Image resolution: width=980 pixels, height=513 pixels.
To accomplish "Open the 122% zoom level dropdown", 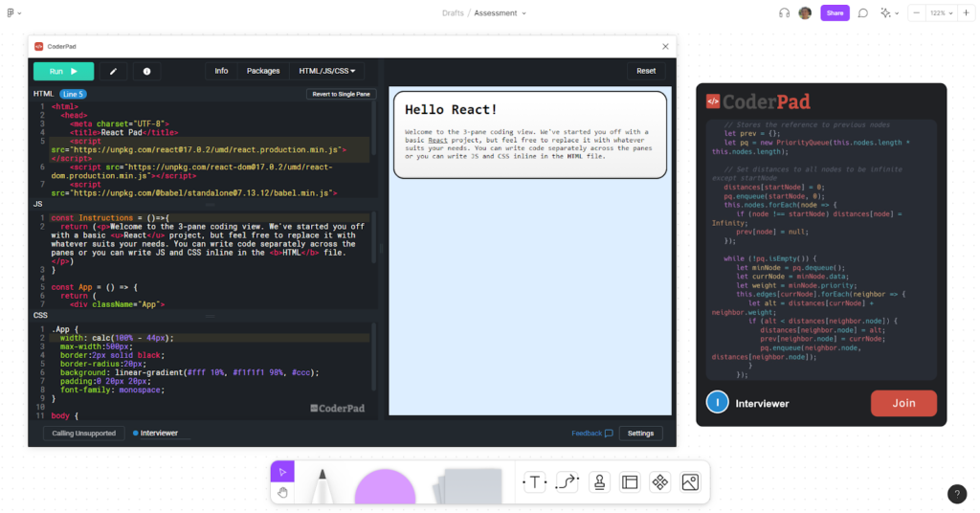I will pos(943,13).
